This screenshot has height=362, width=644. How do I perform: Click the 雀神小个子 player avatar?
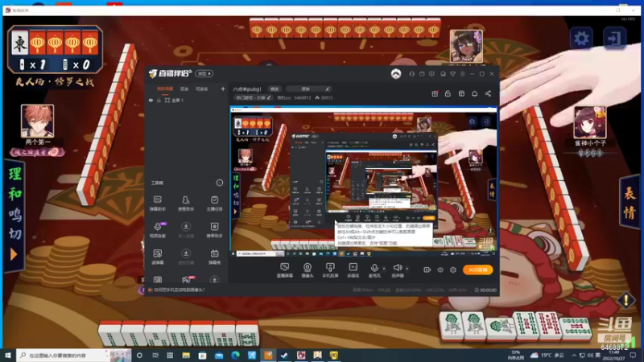coord(590,122)
